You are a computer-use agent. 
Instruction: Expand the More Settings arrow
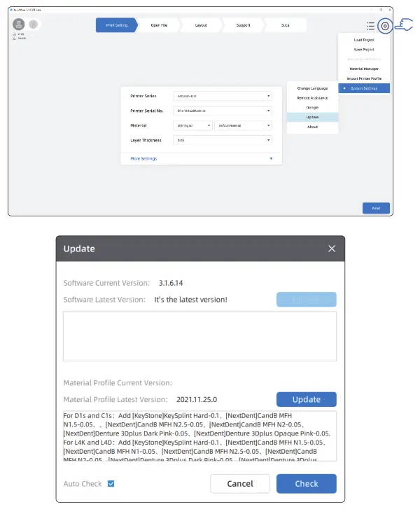271,159
